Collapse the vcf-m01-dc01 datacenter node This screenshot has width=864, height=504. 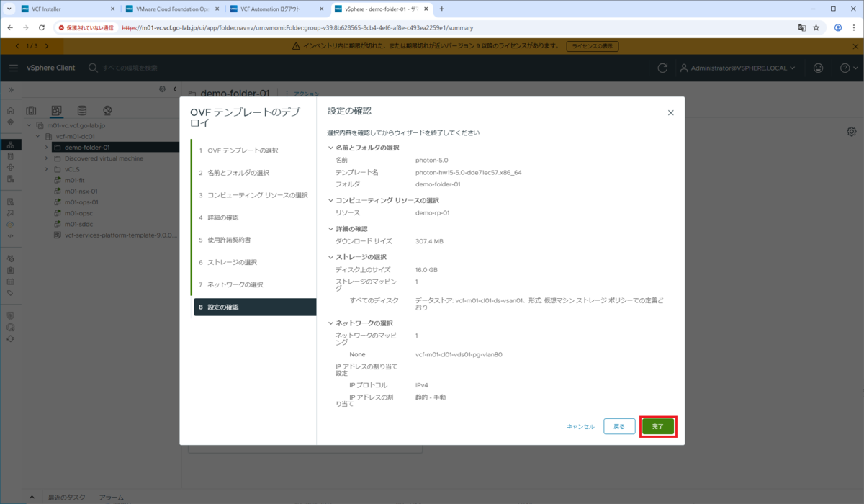click(x=37, y=136)
